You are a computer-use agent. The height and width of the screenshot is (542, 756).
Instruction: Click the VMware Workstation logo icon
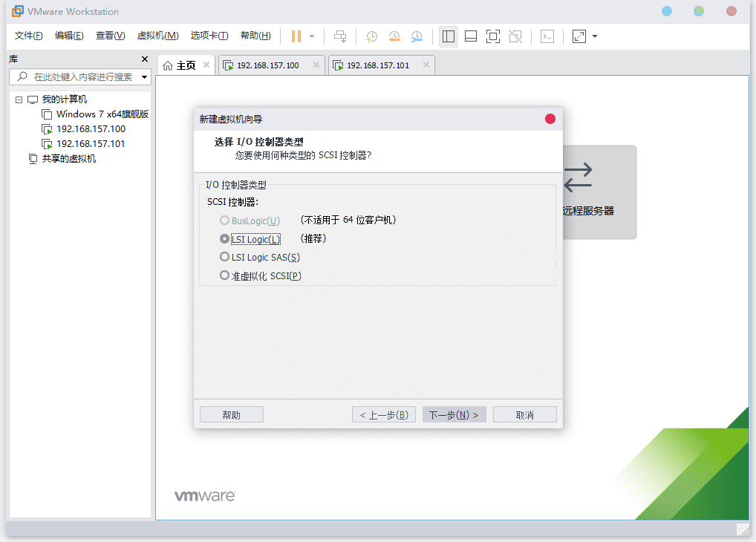(17, 11)
